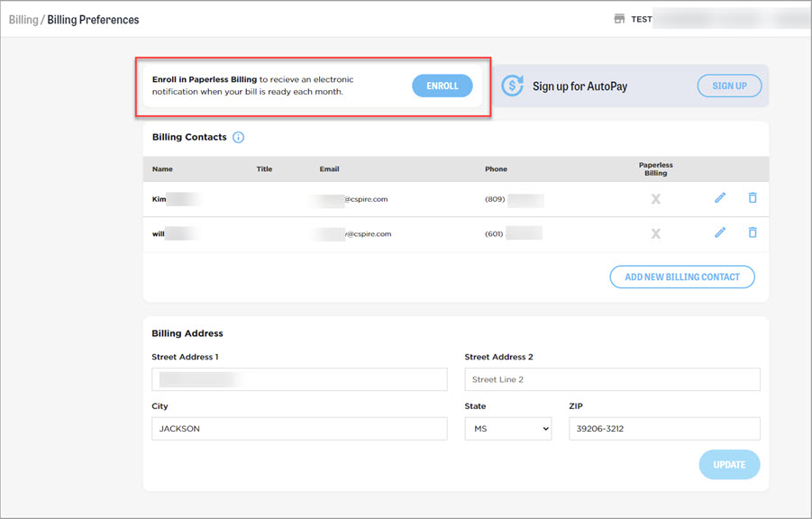Click the ZIP field showing 39206-3212
812x519 pixels.
point(663,429)
